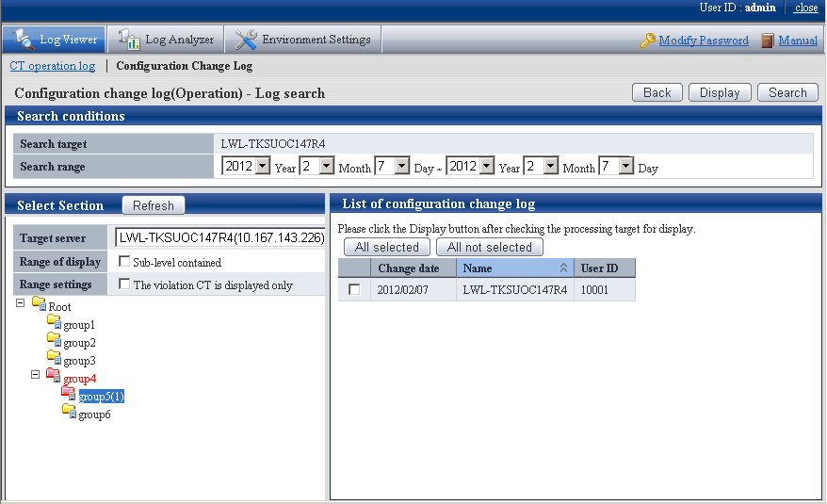Click the All not selected button
827x504 pixels.
pos(490,247)
